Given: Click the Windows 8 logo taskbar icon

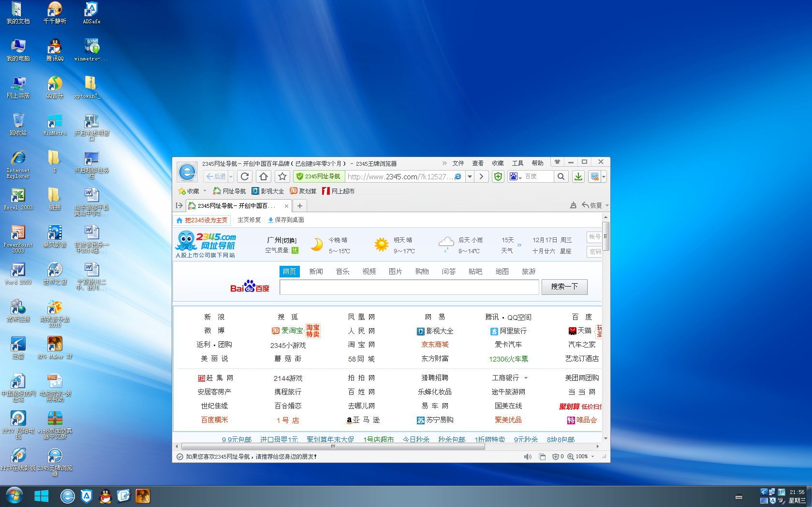Looking at the screenshot, I should click(42, 496).
